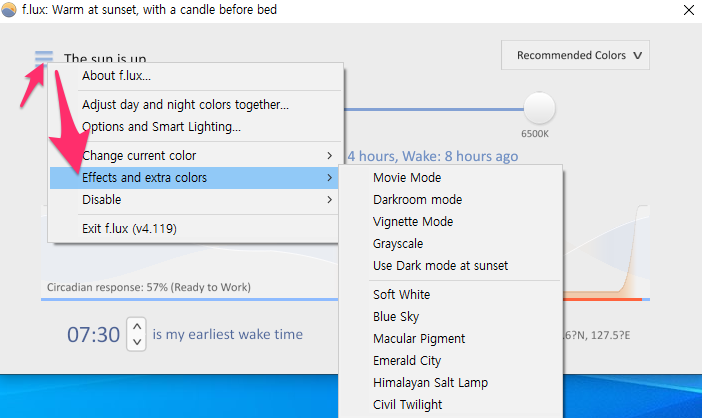Click 'is my earliest wake time' label
Screen dimensions: 702x418
coord(227,334)
